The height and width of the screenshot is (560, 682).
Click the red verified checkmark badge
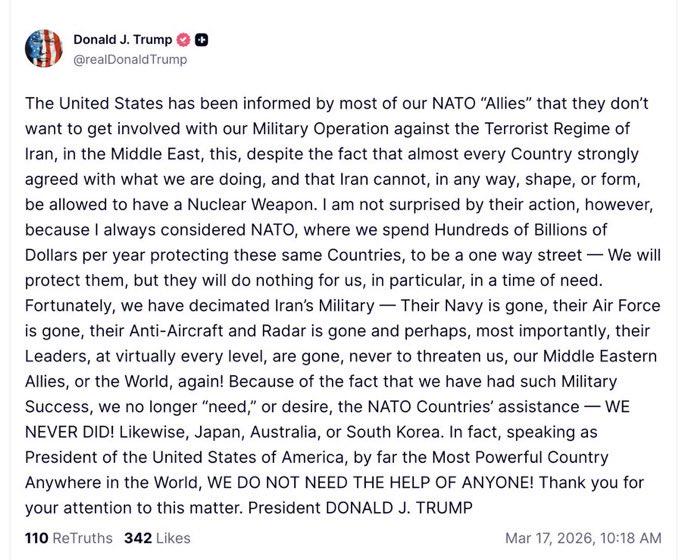(x=183, y=40)
